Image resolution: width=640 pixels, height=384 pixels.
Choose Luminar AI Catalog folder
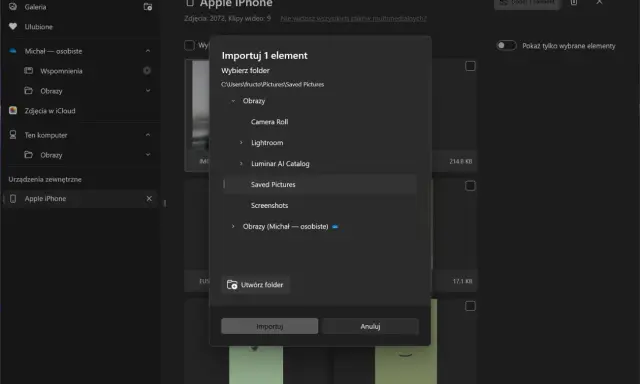pyautogui.click(x=280, y=164)
